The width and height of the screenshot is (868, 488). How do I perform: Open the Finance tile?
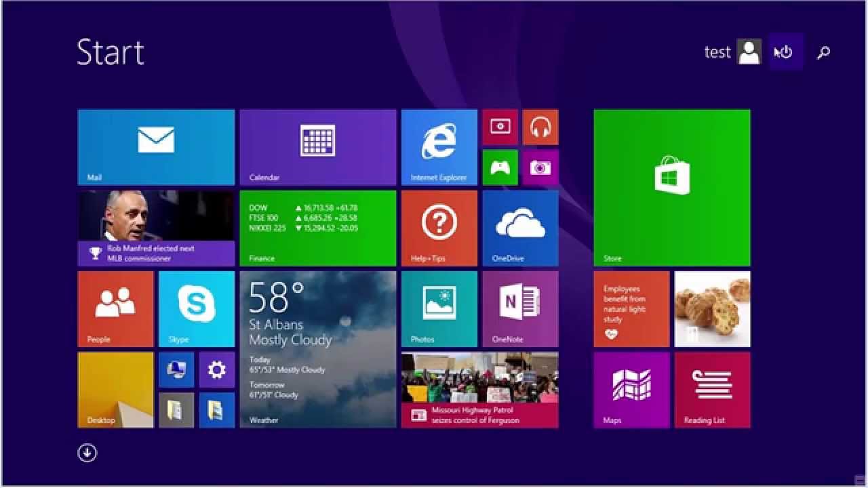(x=318, y=228)
